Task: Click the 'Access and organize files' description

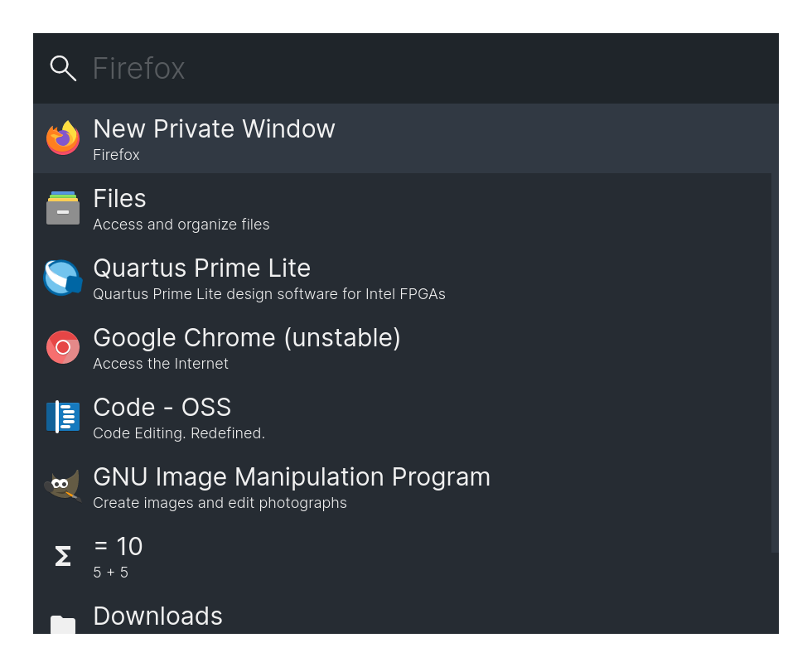Action: click(181, 225)
